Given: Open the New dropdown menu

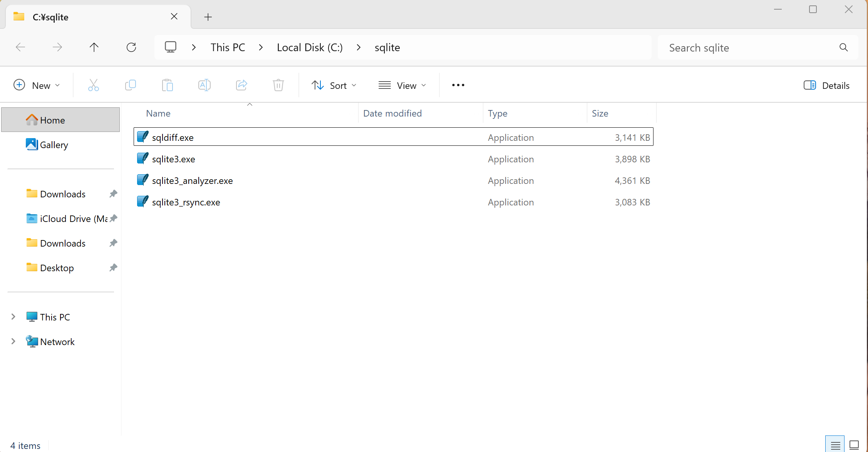Looking at the screenshot, I should pos(37,85).
